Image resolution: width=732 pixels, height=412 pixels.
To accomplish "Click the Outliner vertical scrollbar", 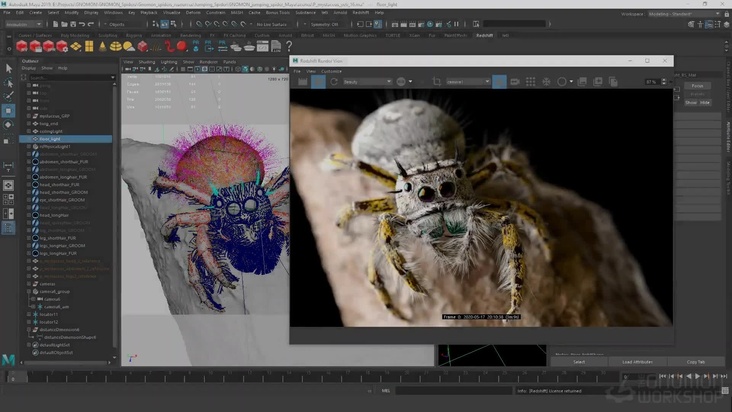I will point(115,215).
